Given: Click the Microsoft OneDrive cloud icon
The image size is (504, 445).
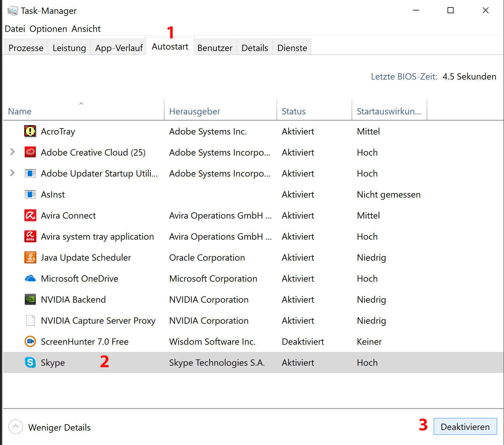Looking at the screenshot, I should coord(30,279).
